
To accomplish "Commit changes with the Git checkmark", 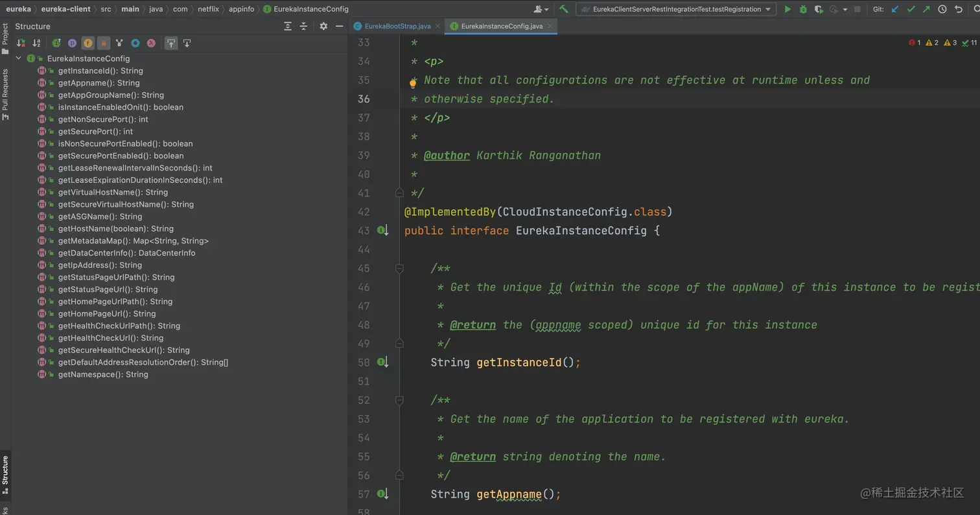I will (911, 9).
